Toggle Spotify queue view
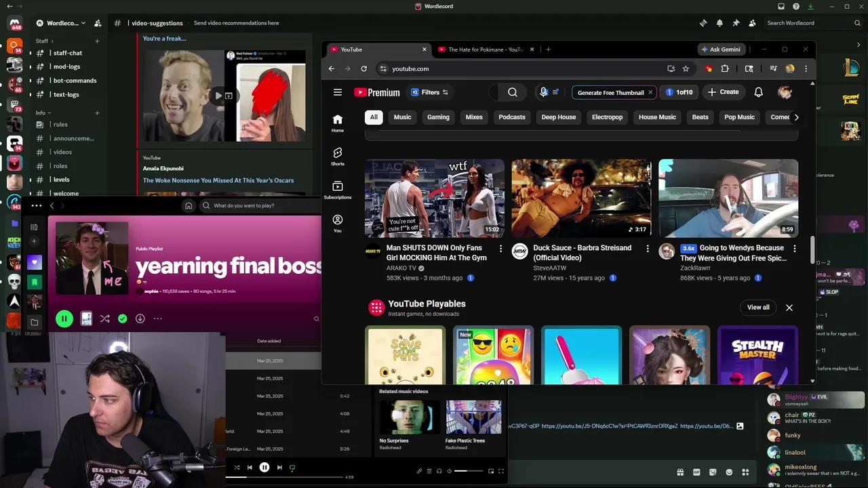 pos(429,471)
